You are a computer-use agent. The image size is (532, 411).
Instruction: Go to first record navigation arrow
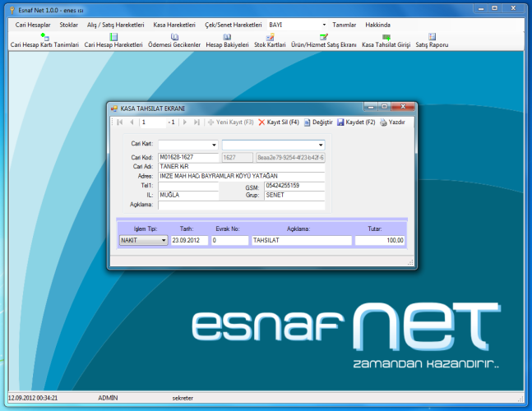(119, 122)
